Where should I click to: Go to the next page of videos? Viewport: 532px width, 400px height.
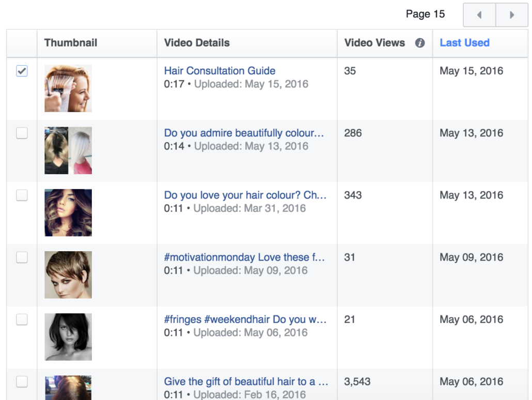click(x=512, y=14)
